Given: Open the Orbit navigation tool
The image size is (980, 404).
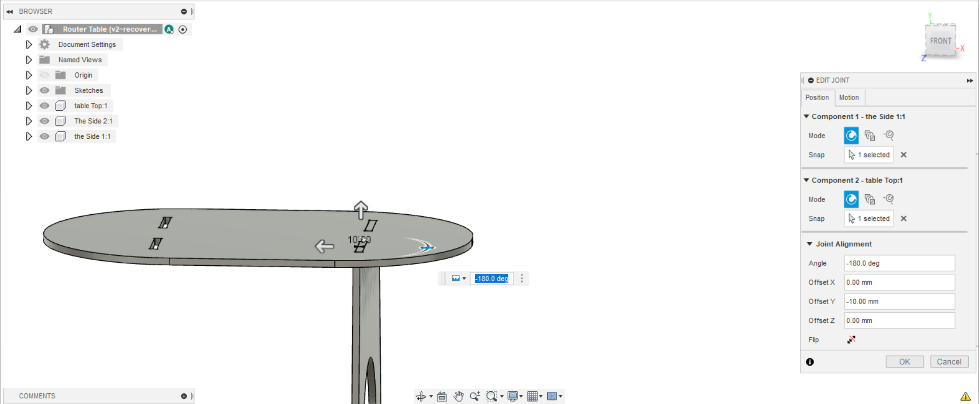Looking at the screenshot, I should point(421,396).
